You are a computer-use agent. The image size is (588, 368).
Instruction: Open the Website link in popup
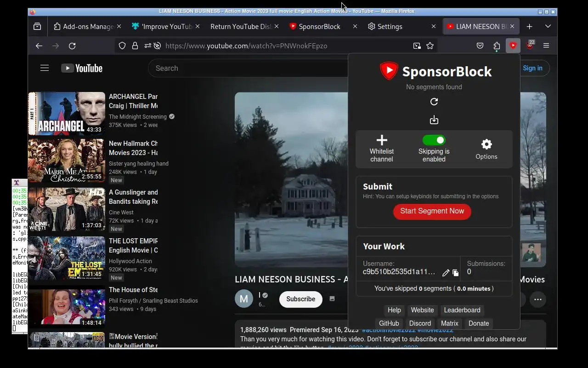[423, 310]
